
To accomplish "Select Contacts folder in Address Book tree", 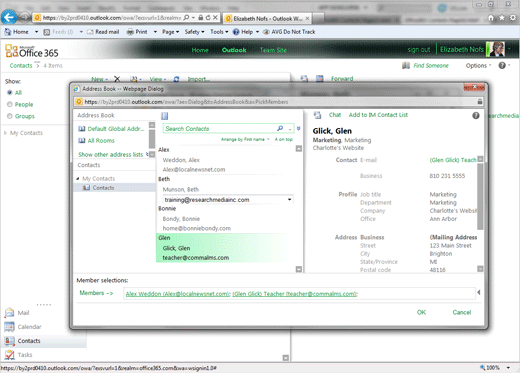I will coord(114,188).
